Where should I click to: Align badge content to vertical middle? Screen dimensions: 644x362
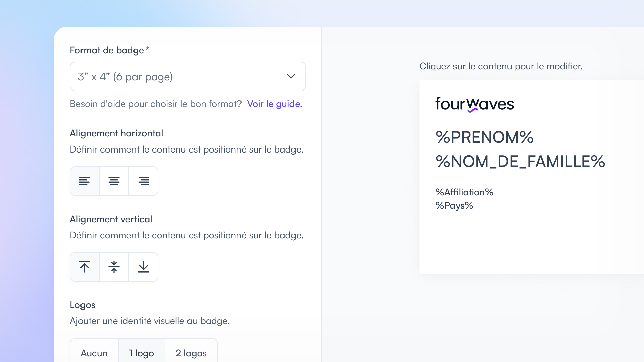[x=114, y=267]
